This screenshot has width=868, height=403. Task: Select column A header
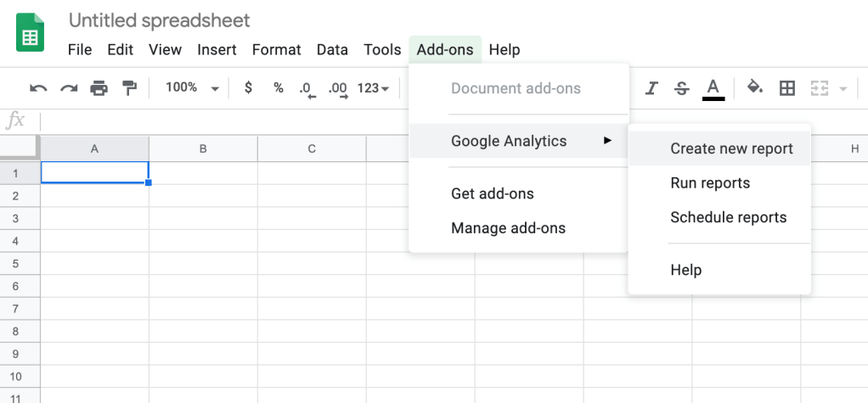coord(94,148)
